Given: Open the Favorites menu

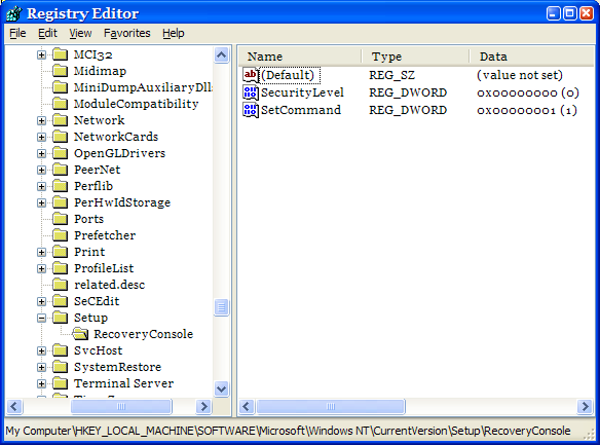Looking at the screenshot, I should 127,33.
